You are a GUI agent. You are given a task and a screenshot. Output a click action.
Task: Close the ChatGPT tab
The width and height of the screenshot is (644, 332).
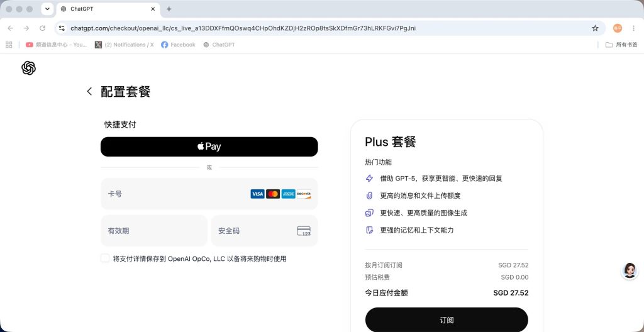tap(152, 9)
